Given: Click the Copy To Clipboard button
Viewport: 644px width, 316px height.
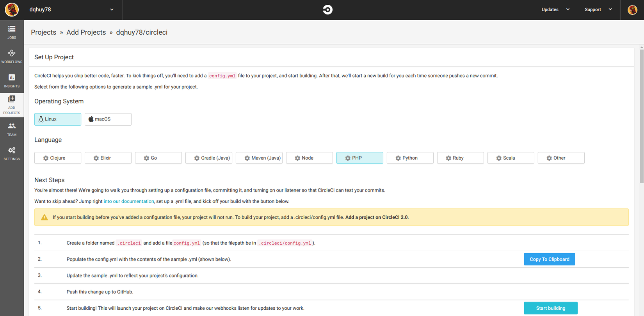Looking at the screenshot, I should click(549, 259).
